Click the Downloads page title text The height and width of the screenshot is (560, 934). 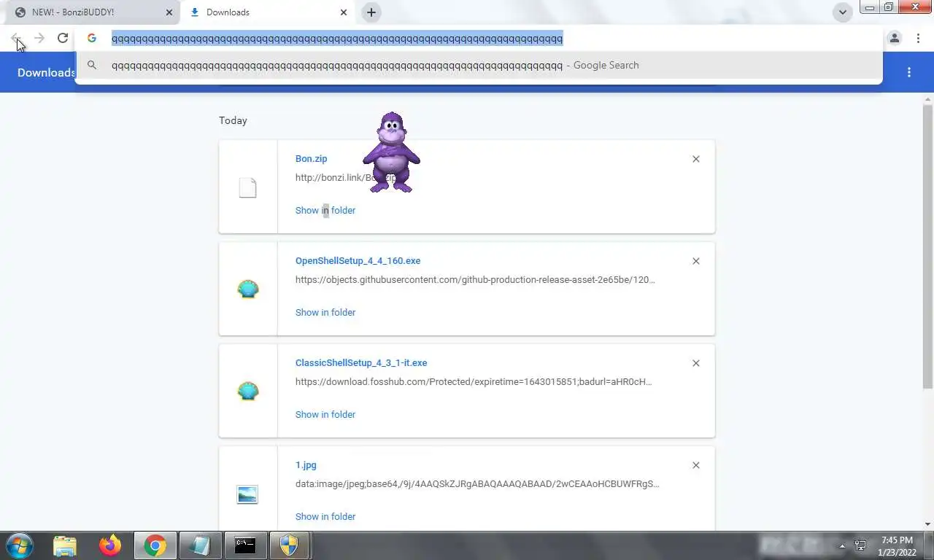[x=46, y=72]
